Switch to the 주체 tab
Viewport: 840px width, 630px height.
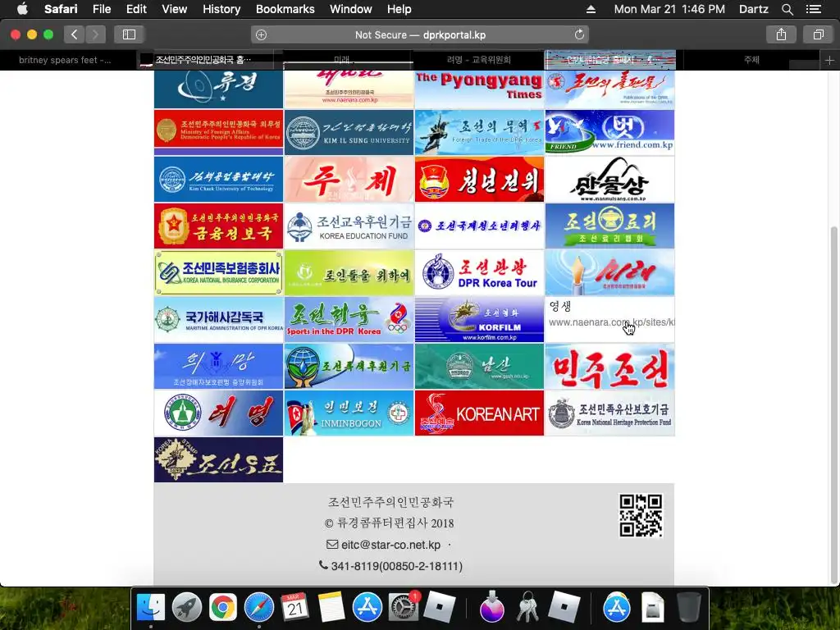pos(751,60)
